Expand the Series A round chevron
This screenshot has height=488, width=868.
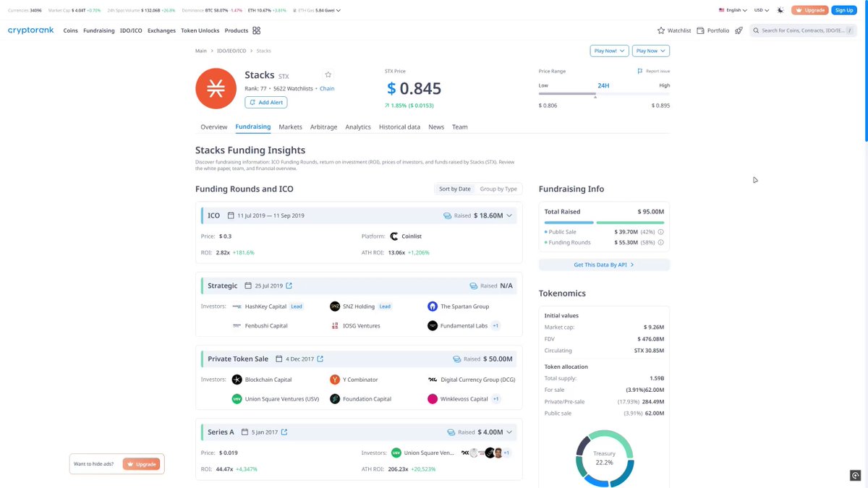(509, 432)
